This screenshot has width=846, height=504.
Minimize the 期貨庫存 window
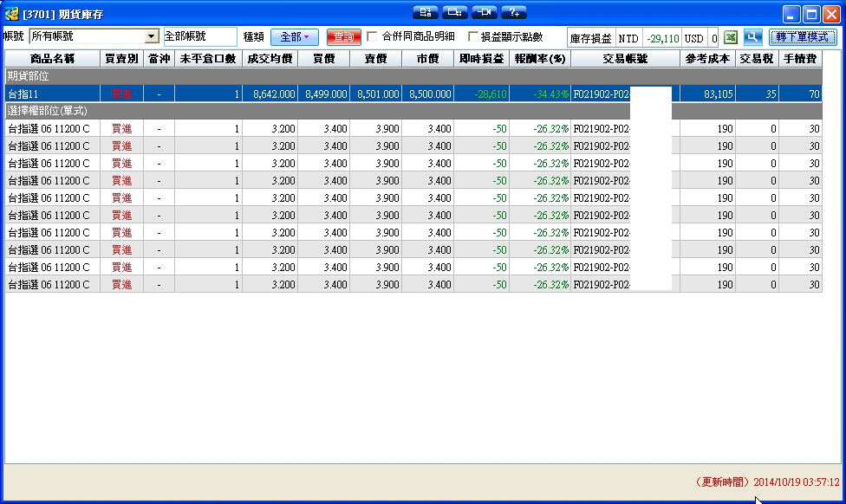[791, 14]
